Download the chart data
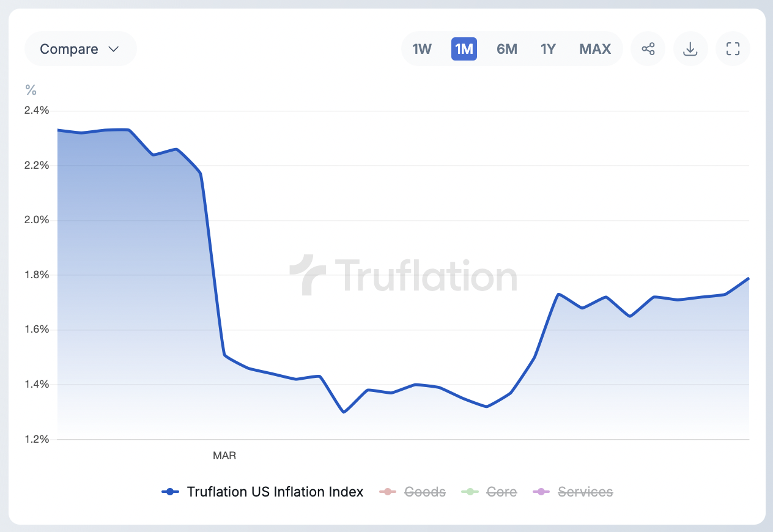The height and width of the screenshot is (532, 773). coord(690,49)
